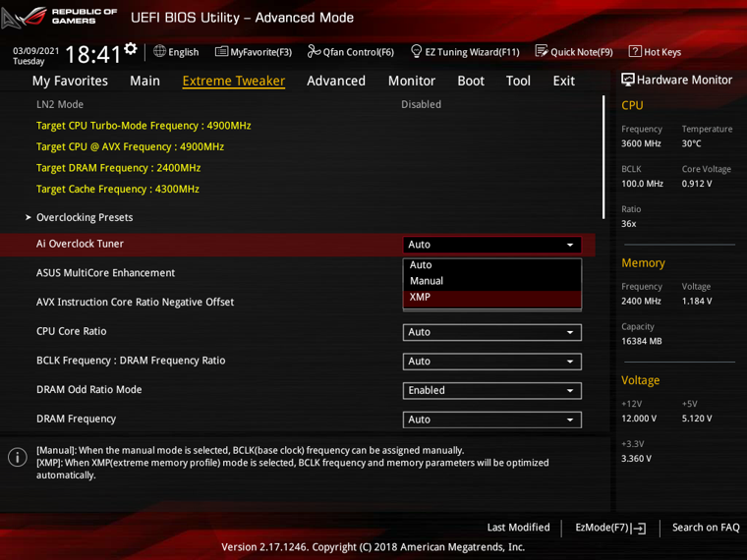The height and width of the screenshot is (560, 747).
Task: Launch Qfan Control fan icon
Action: coord(314,51)
